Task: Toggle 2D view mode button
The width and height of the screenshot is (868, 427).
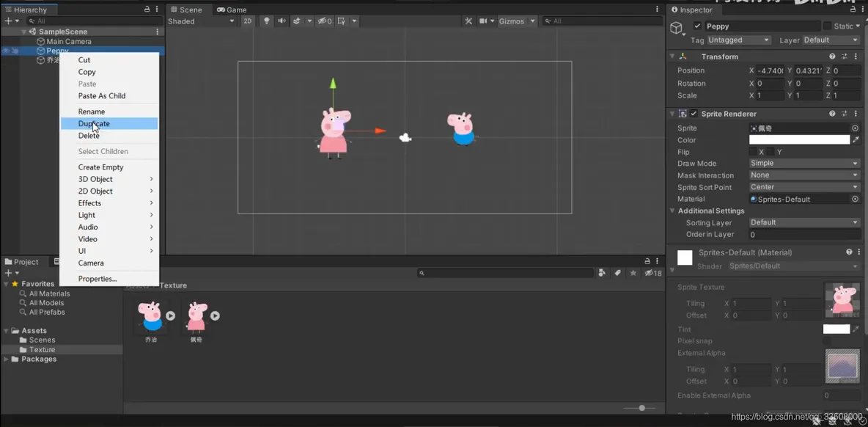Action: 248,21
